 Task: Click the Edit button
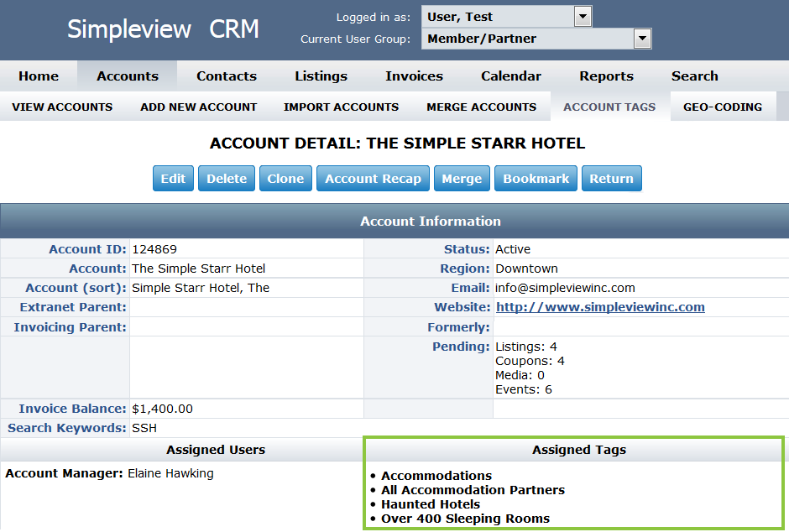pyautogui.click(x=173, y=179)
